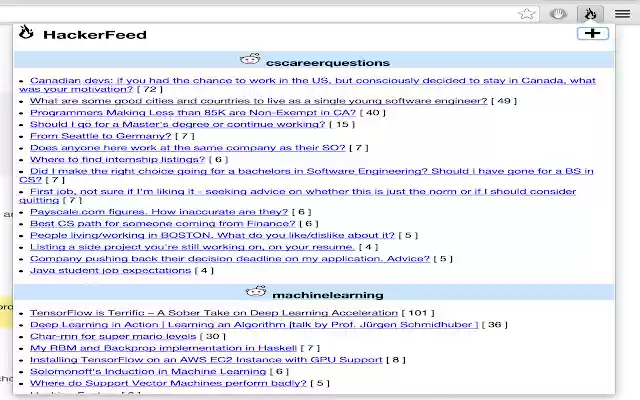Viewport: 640px width, 400px height.
Task: Open good cities for single software engineer link
Action: coord(258,101)
